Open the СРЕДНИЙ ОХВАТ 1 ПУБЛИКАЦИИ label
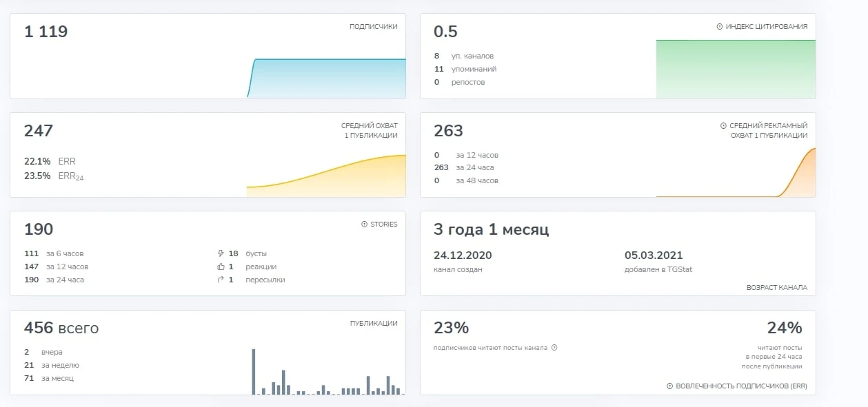The height and width of the screenshot is (407, 868). (x=369, y=131)
